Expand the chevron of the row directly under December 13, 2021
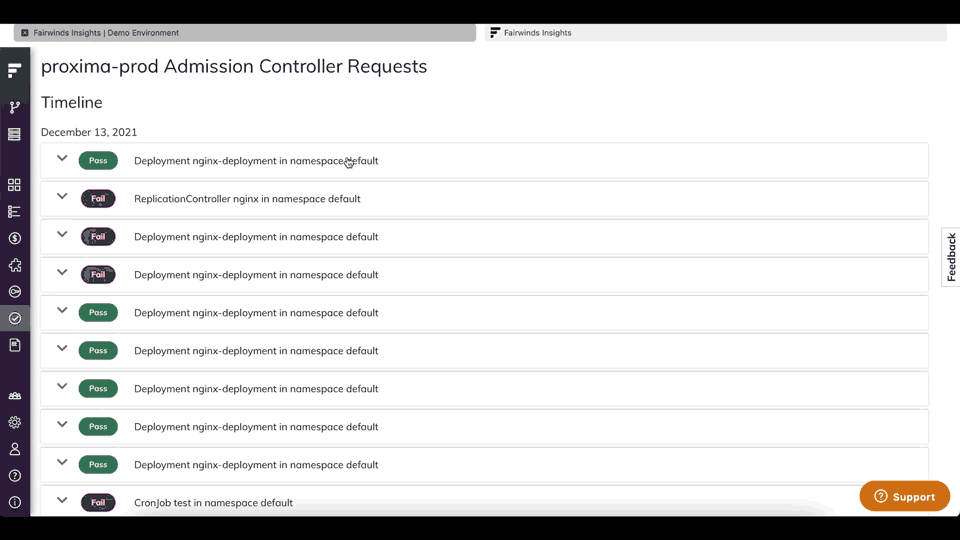Image resolution: width=960 pixels, height=540 pixels. point(62,159)
